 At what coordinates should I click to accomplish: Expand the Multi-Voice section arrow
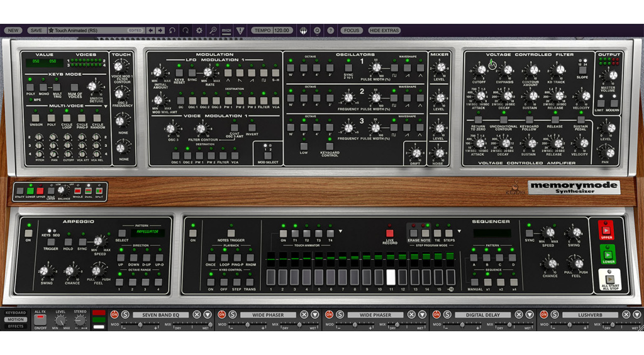point(106,106)
